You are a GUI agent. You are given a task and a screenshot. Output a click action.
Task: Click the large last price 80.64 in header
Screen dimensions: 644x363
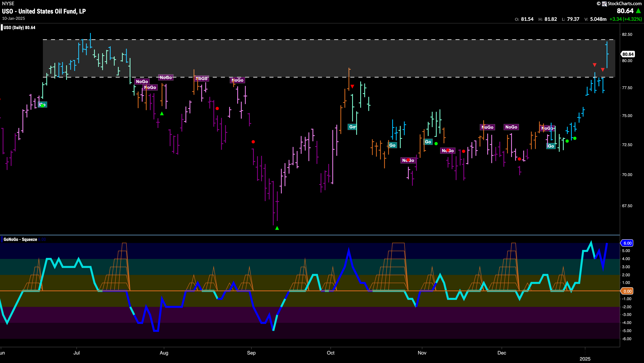point(625,11)
